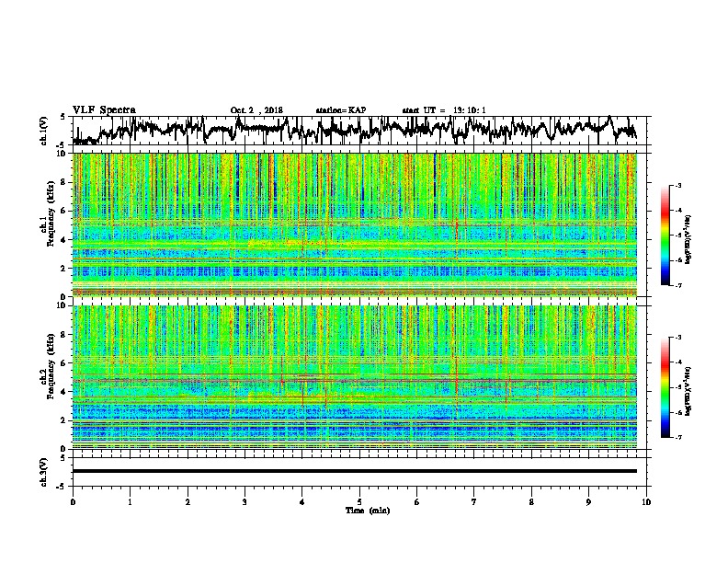The image size is (728, 563).
Task: Click the time axis tick label "1"
Action: click(x=130, y=502)
